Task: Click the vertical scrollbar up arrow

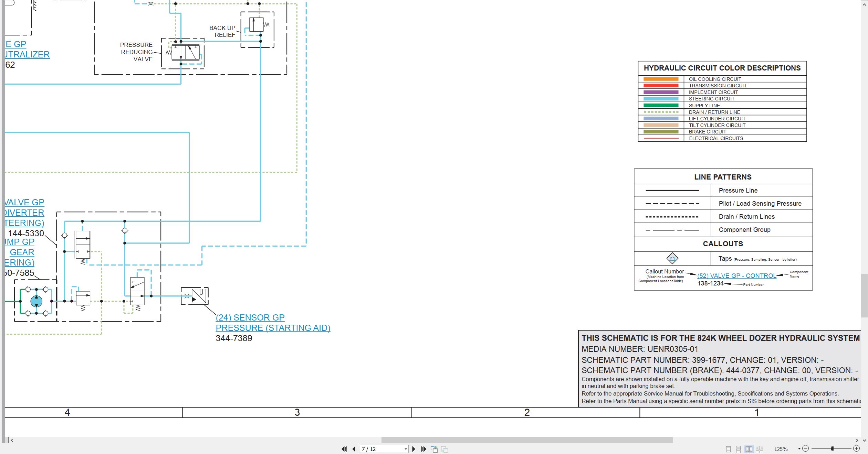Action: click(864, 5)
